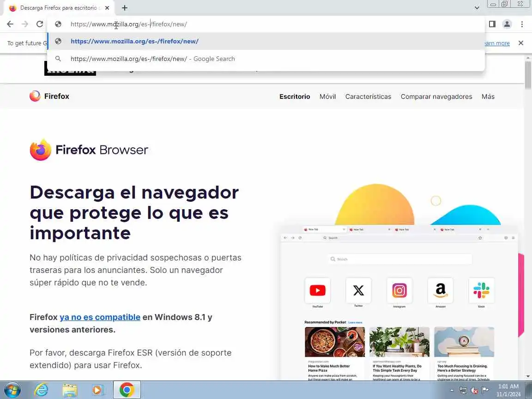The width and height of the screenshot is (532, 399).
Task: Dismiss the infobar with its X icon
Action: (x=521, y=43)
